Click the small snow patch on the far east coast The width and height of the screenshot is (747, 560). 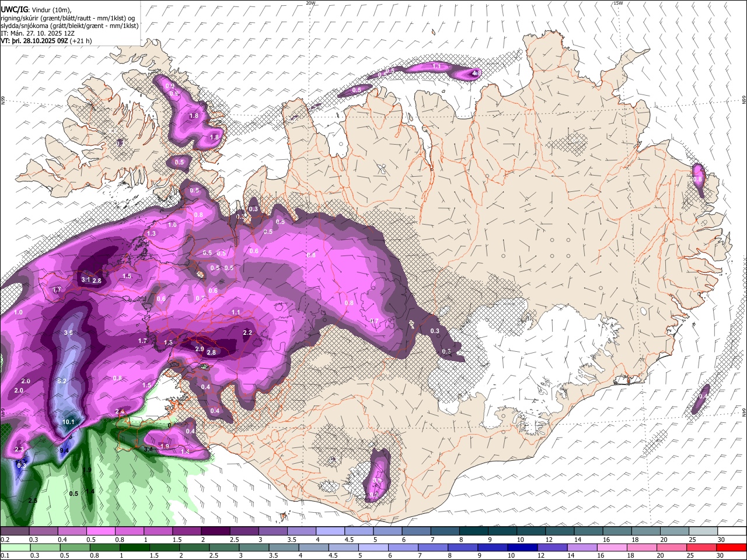point(698,179)
